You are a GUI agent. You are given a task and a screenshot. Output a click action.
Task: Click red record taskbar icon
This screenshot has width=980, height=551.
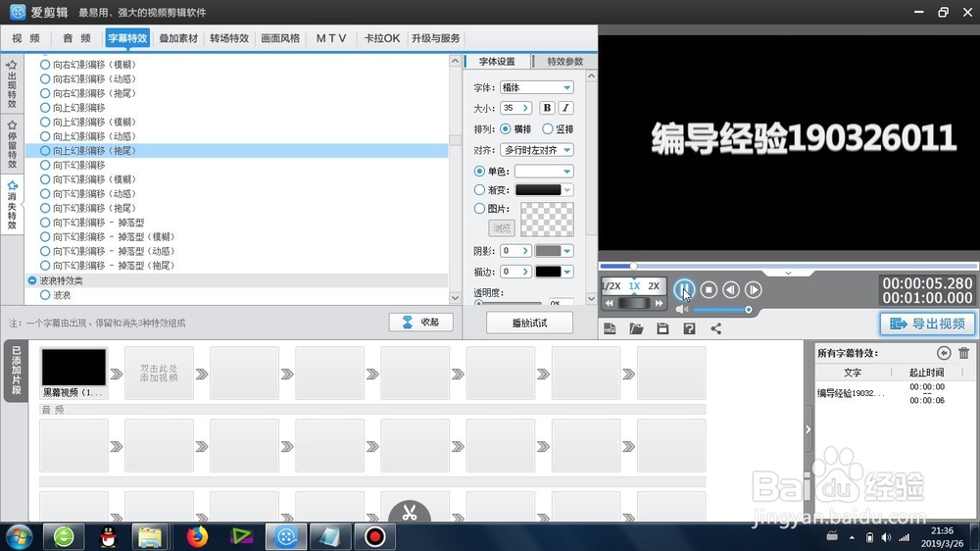coord(375,536)
